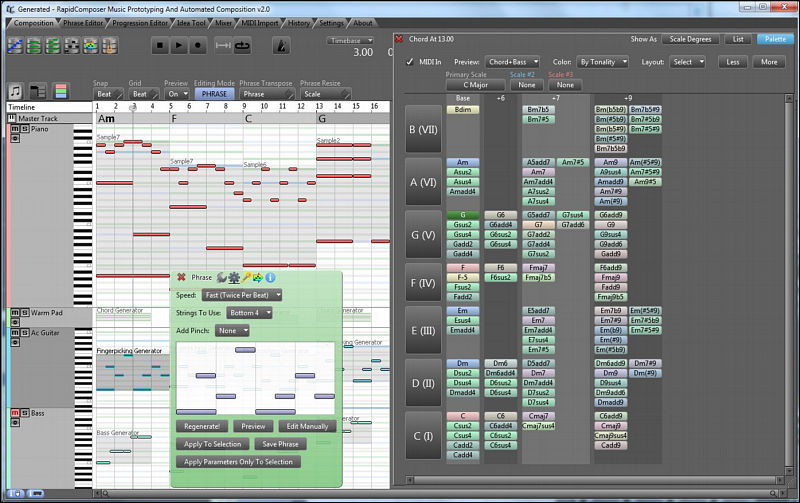Image resolution: width=800 pixels, height=503 pixels.
Task: Close the Chord At 13.00 panel
Action: click(x=399, y=39)
